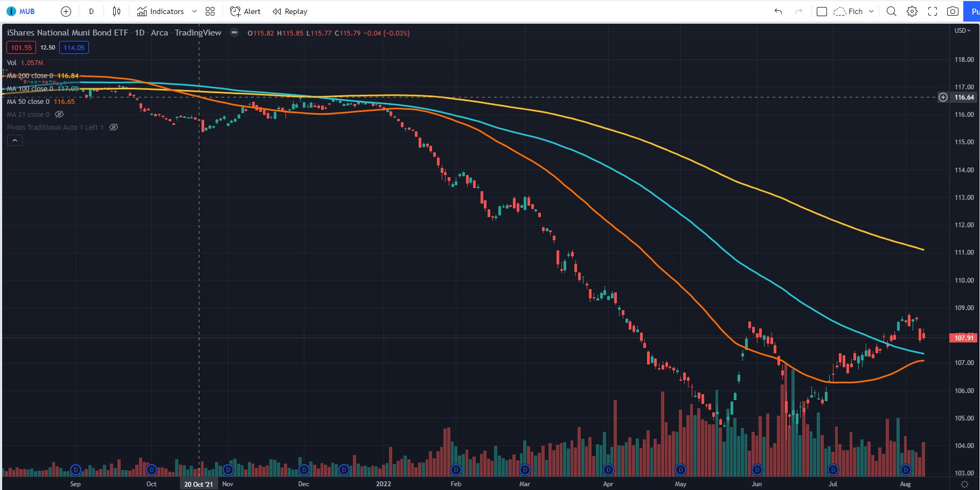This screenshot has height=490, width=980.
Task: Undo the last chart action
Action: (x=778, y=11)
